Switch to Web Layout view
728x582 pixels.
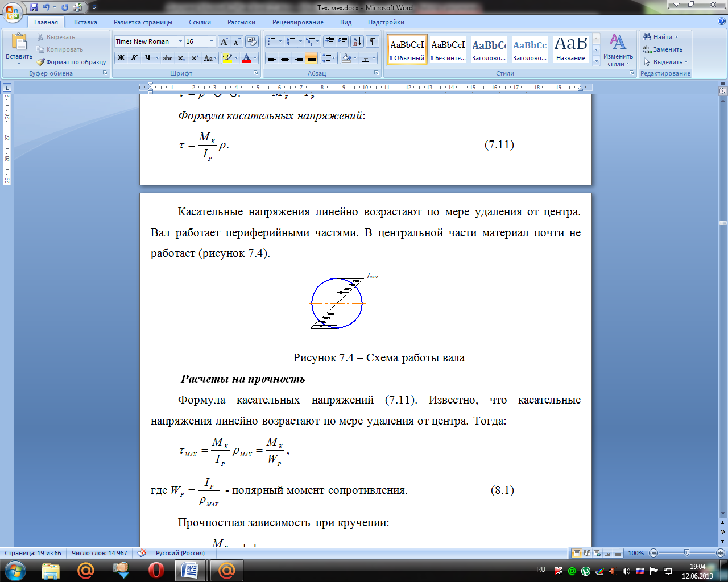pos(597,553)
